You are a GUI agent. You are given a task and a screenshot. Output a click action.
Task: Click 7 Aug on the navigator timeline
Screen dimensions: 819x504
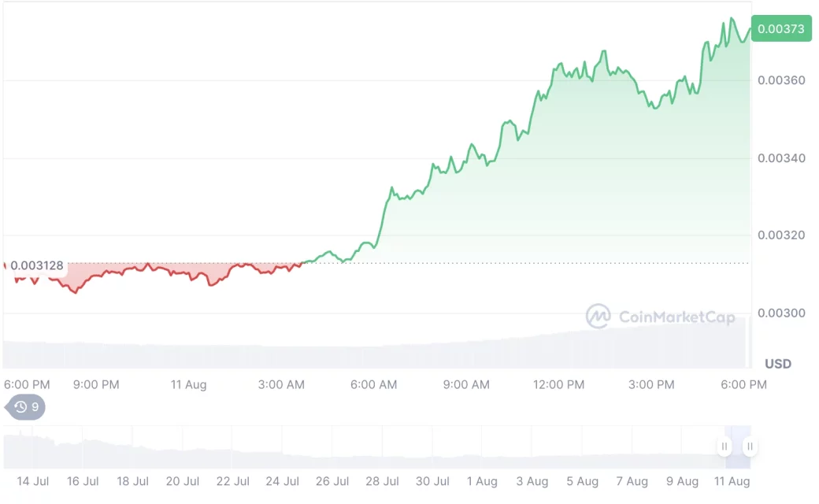coord(632,481)
